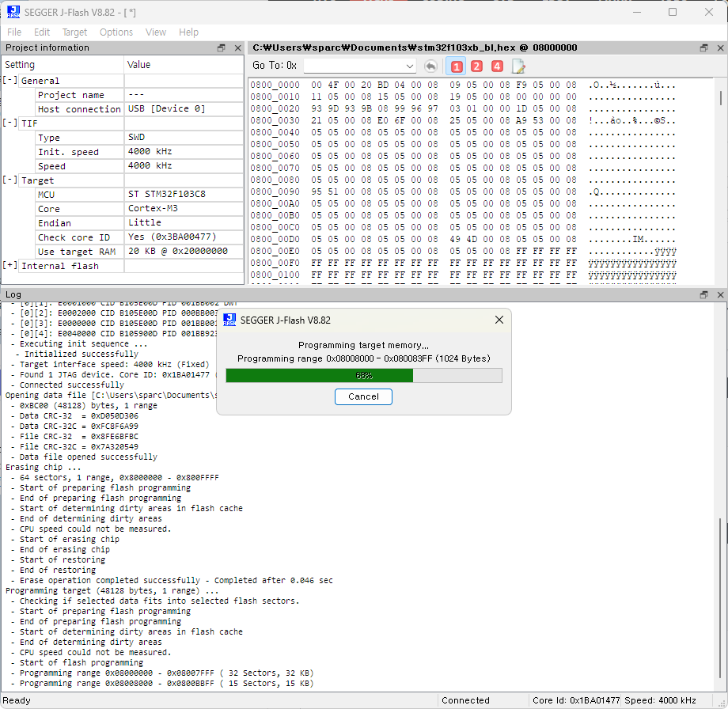This screenshot has width=728, height=709.
Task: Collapse the TIF settings group
Action: (10, 123)
